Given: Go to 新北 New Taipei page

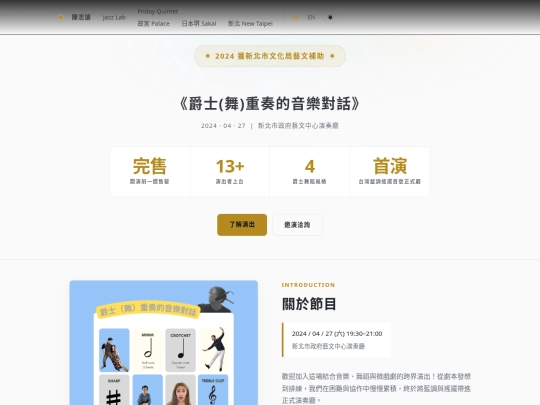Looking at the screenshot, I should click(250, 23).
